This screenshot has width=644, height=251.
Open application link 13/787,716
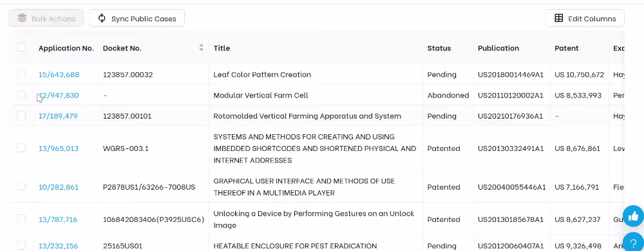point(58,220)
